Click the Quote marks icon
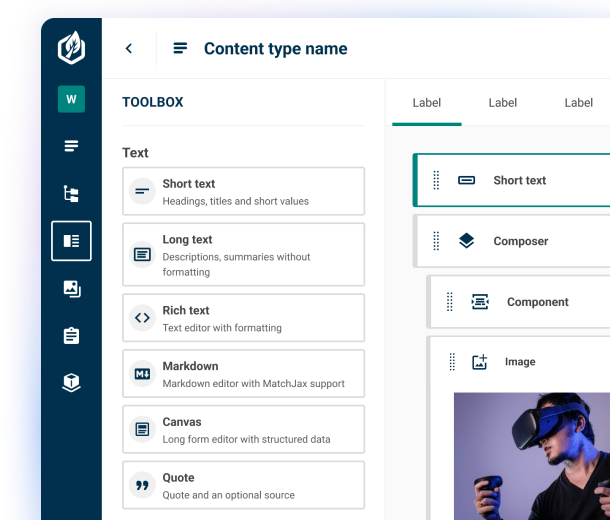The image size is (610, 520). tap(142, 485)
